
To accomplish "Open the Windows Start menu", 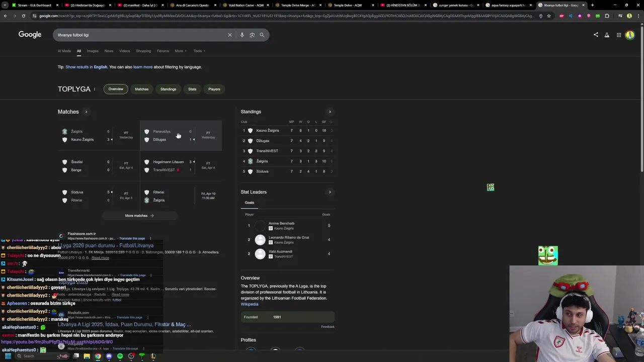I will 8,356.
